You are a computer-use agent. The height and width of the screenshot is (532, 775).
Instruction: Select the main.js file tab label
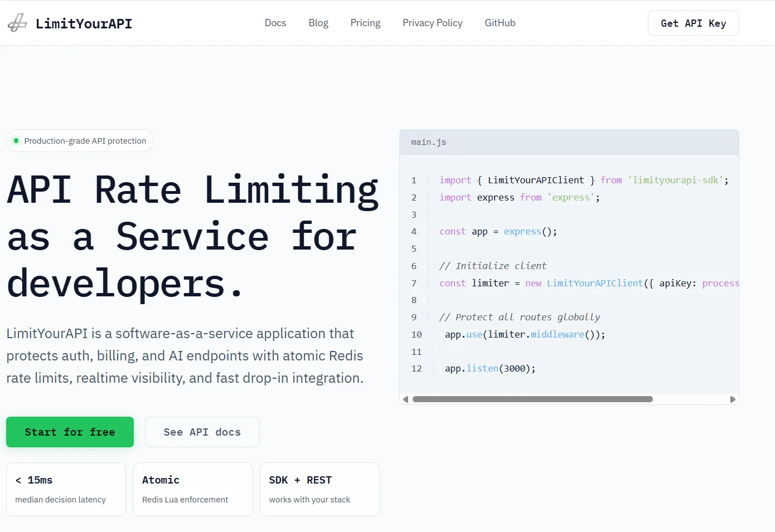[429, 142]
